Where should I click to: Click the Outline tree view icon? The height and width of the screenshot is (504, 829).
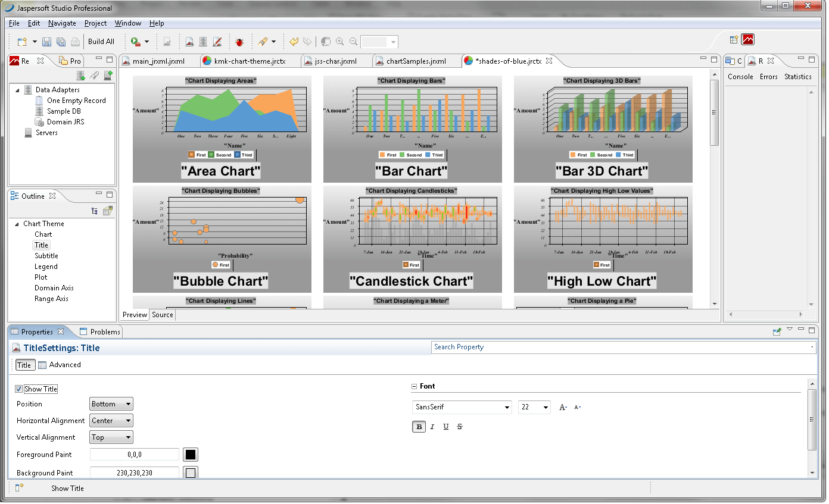coord(95,211)
